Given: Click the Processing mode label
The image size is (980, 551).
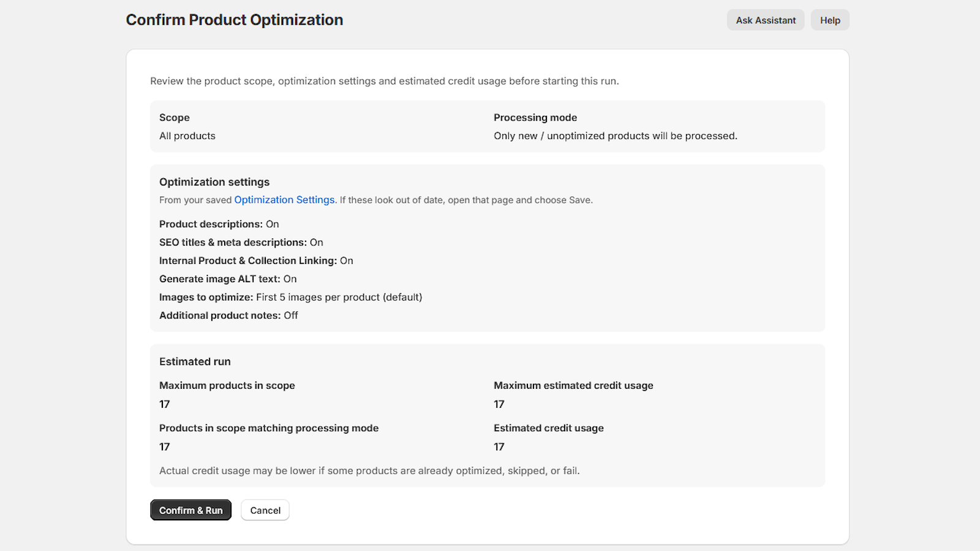Looking at the screenshot, I should [535, 118].
